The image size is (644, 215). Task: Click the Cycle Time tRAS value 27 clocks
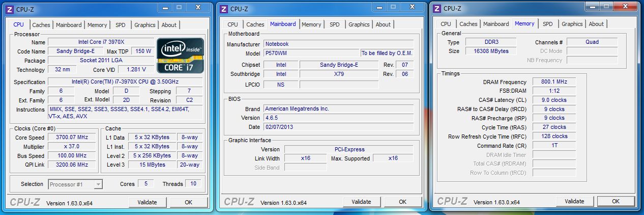(x=554, y=127)
